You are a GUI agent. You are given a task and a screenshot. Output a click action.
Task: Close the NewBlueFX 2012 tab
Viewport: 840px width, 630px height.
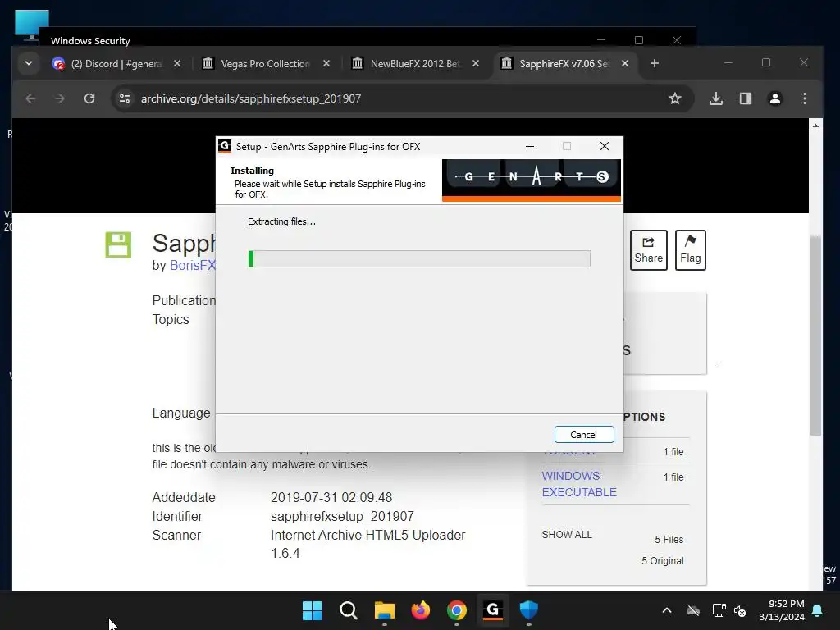pyautogui.click(x=476, y=64)
